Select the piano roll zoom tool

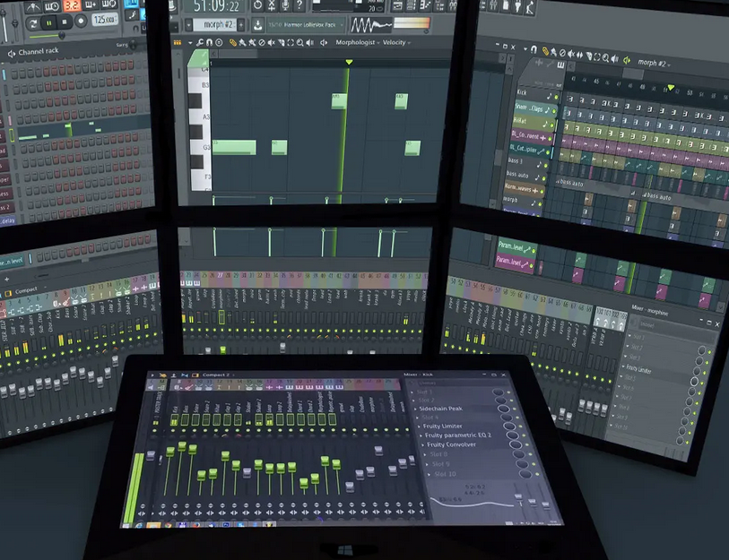(x=299, y=43)
